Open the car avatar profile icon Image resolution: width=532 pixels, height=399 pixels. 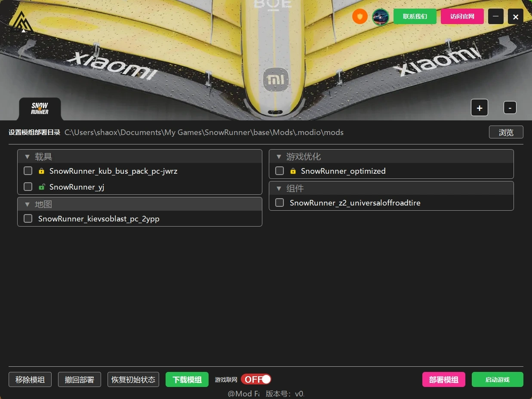(381, 17)
